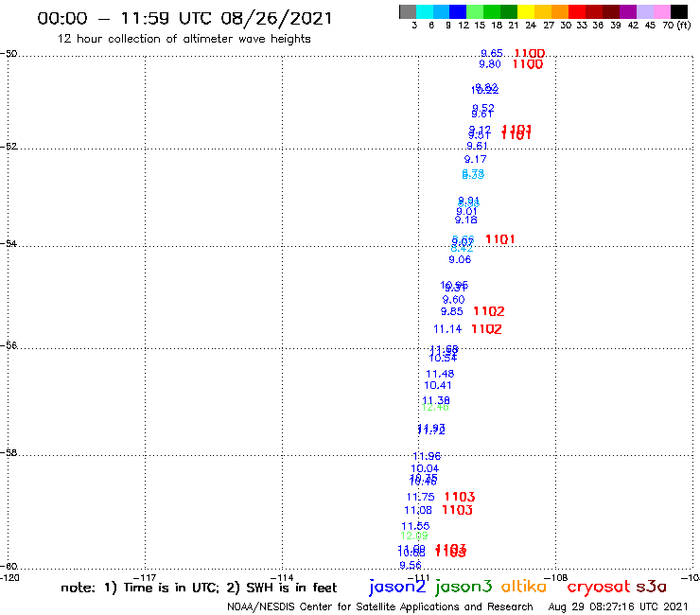This screenshot has width=700, height=615.
Task: Click the yellow 24 ft legend swatch
Action: [526, 11]
